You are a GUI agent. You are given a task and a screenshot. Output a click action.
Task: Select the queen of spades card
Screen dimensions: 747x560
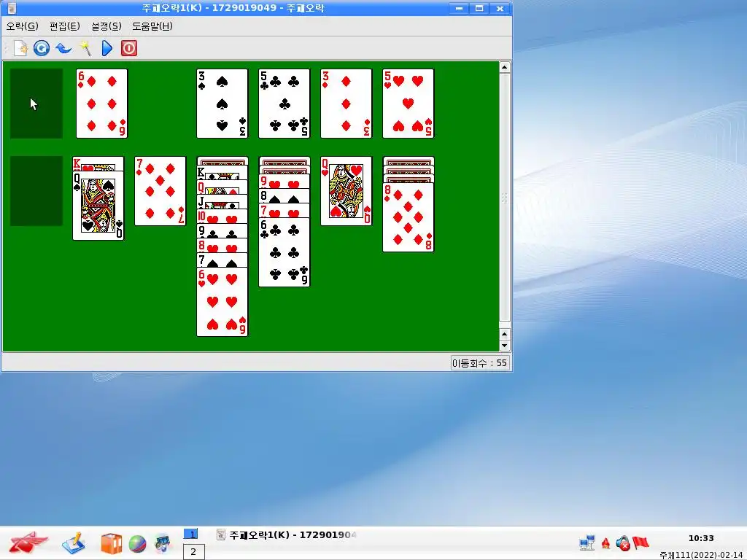click(98, 206)
